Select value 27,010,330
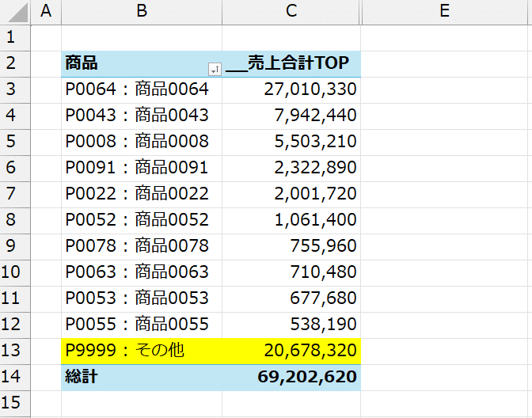The width and height of the screenshot is (532, 418). point(291,90)
